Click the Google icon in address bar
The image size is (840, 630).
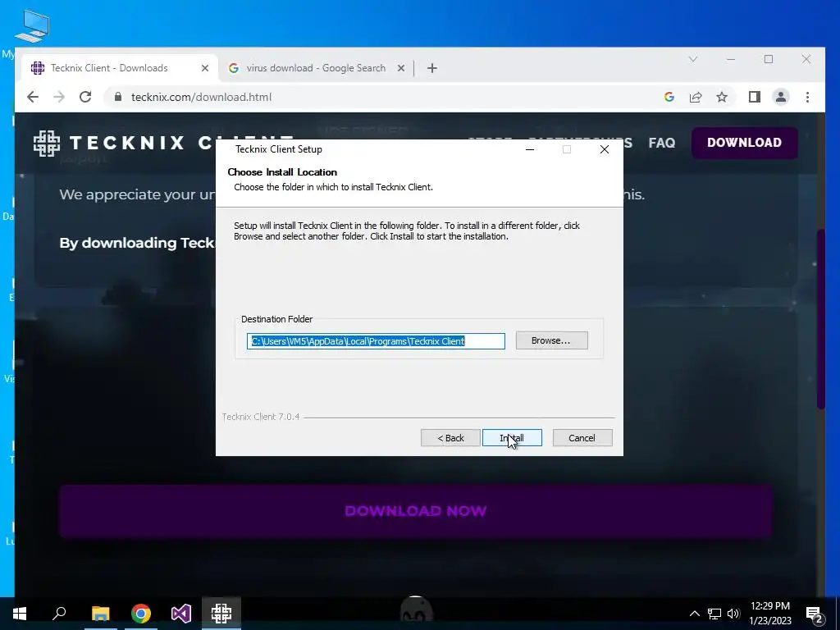pyautogui.click(x=669, y=97)
